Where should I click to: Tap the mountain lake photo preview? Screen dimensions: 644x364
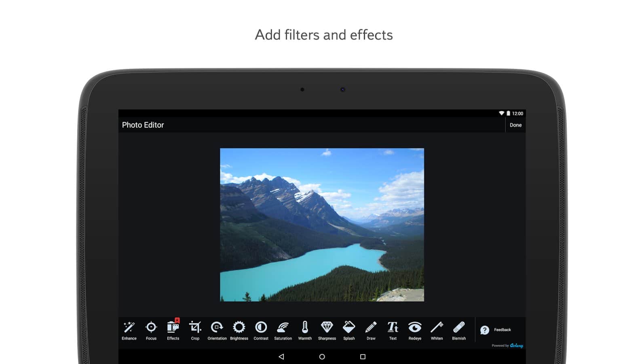click(322, 224)
